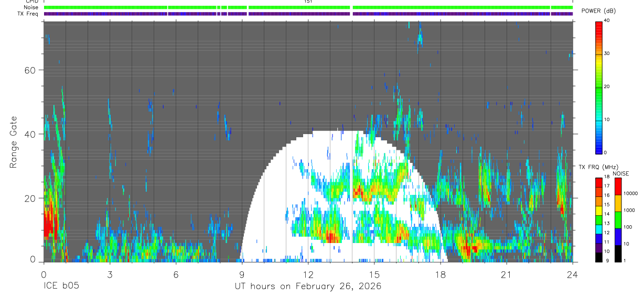Click the '12' tick on the UT hours axis

pyautogui.click(x=308, y=275)
